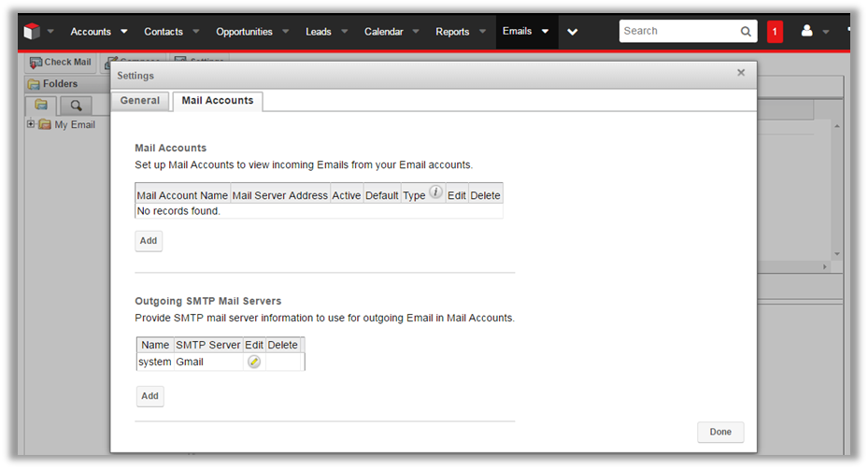868x469 pixels.
Task: Click the Sugar cube logo icon
Action: 33,31
